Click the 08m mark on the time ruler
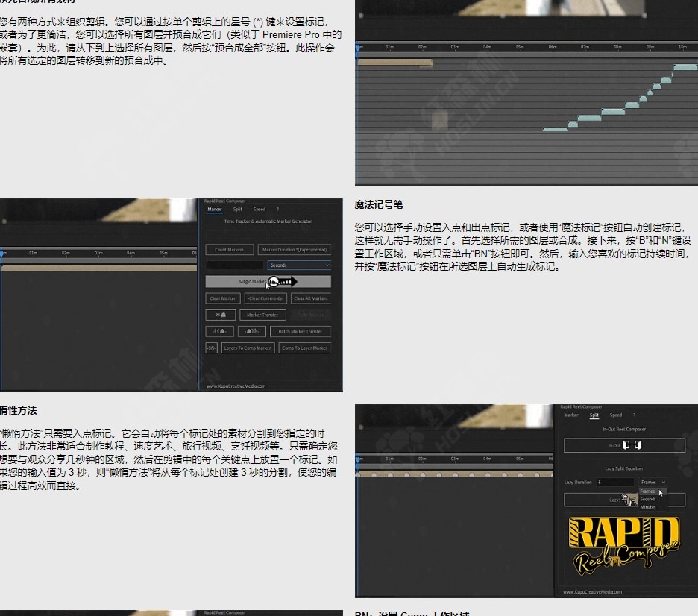Viewport: 698px width, 616px height. tap(617, 47)
